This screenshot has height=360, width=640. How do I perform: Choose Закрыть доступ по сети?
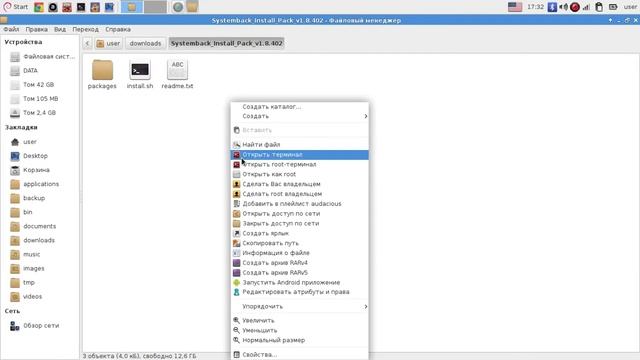(300, 223)
